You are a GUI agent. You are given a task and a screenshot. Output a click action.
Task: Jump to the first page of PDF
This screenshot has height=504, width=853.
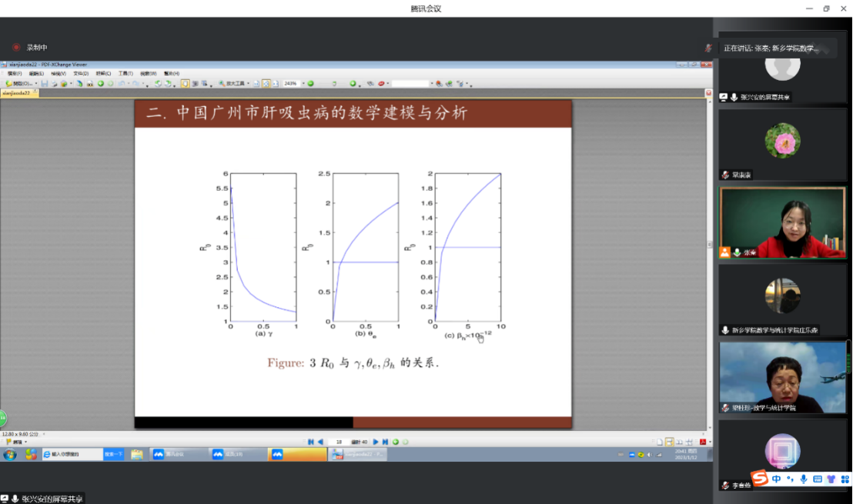pos(310,442)
